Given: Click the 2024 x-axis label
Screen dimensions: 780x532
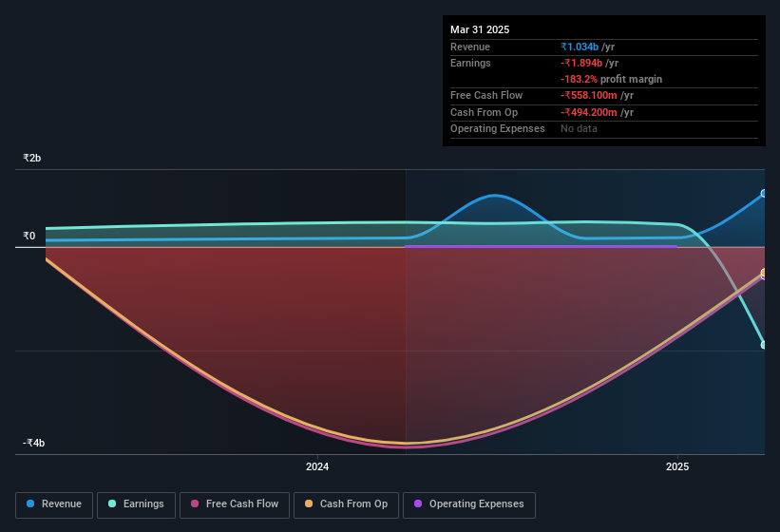Looking at the screenshot, I should click(317, 466).
